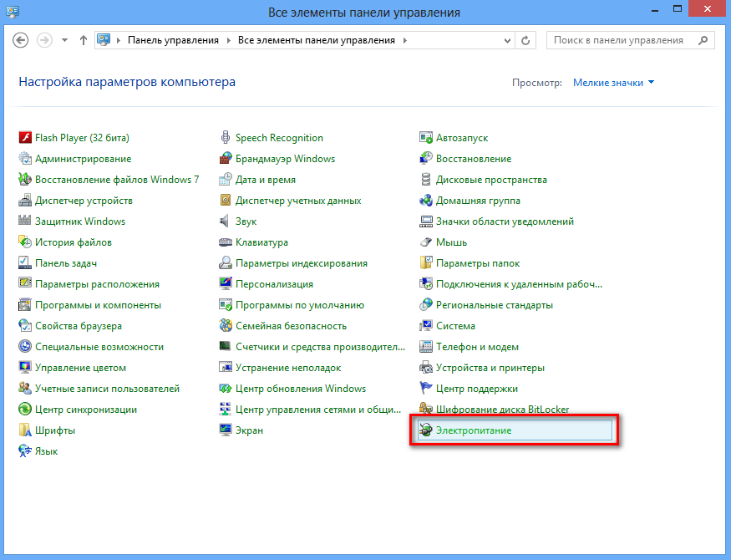The height and width of the screenshot is (560, 731).
Task: Click the Шрифты fonts folder icon
Action: pyautogui.click(x=25, y=430)
